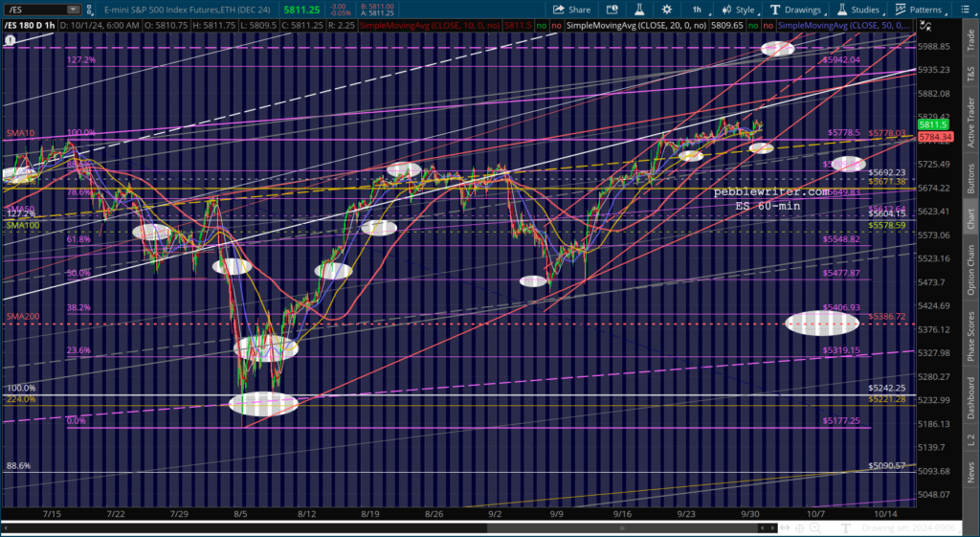Click the Share button
980x537 pixels.
572,10
